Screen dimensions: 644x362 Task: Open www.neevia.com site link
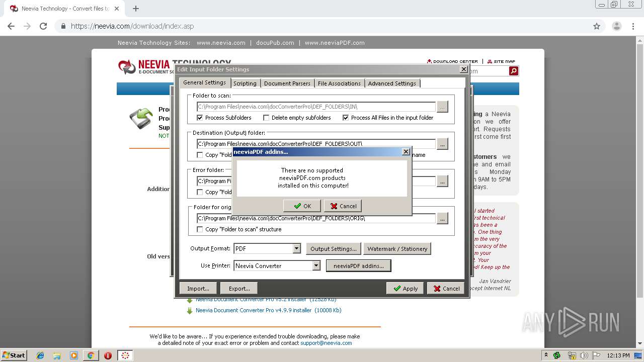click(x=221, y=43)
